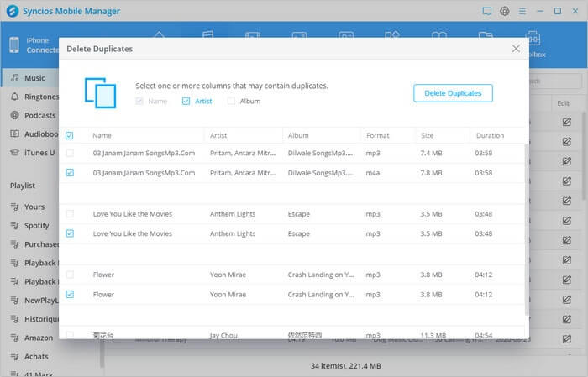Enable the Album column checkbox
Screen dimensions: 588x377
pyautogui.click(x=231, y=102)
